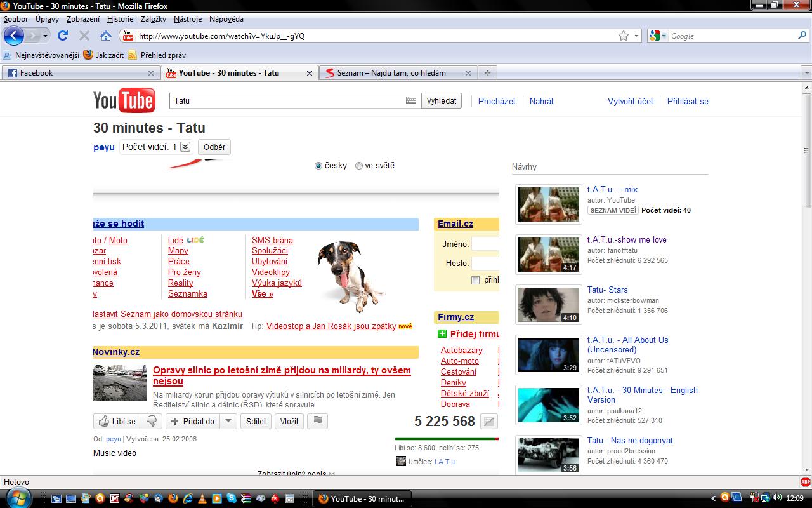Open the 'Tatu- Stars' suggested video thumbnail
The height and width of the screenshot is (508, 812).
pyautogui.click(x=549, y=305)
